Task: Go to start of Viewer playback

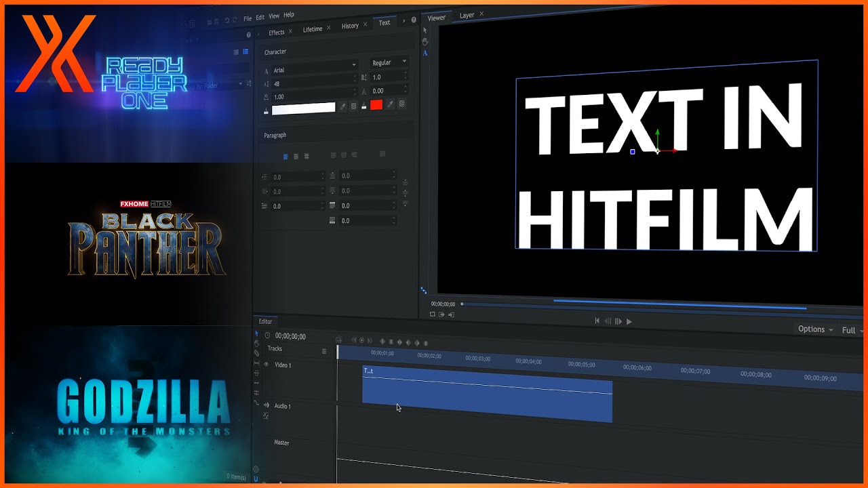Action: coord(597,321)
